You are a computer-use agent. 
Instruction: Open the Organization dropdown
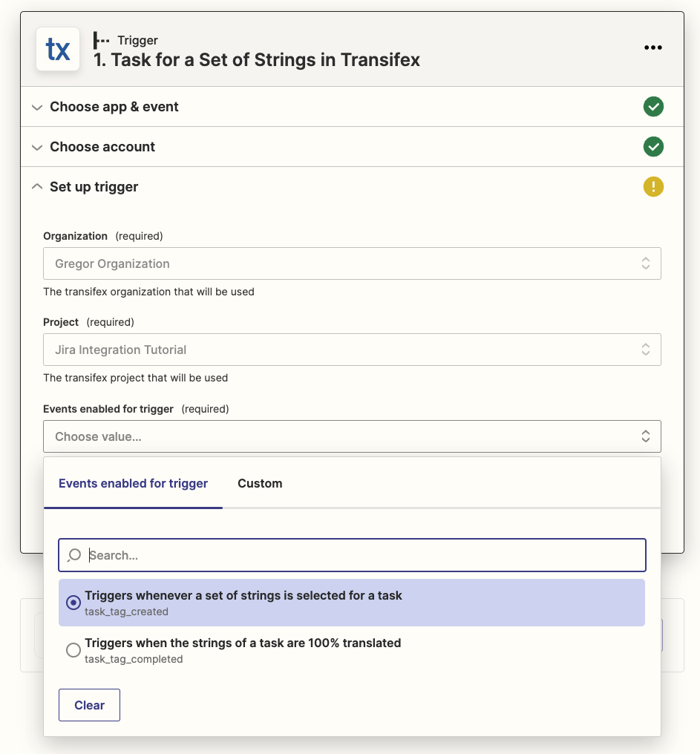352,263
